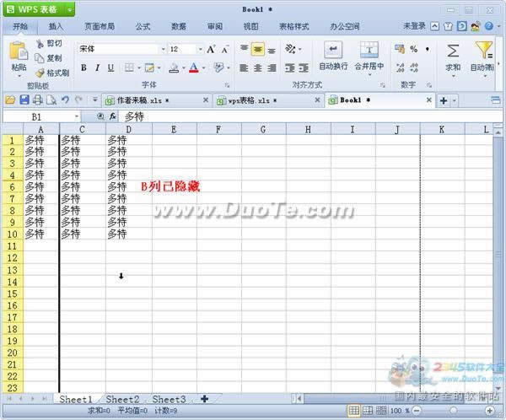
Task: Click the fx insert function icon
Action: pyautogui.click(x=112, y=116)
